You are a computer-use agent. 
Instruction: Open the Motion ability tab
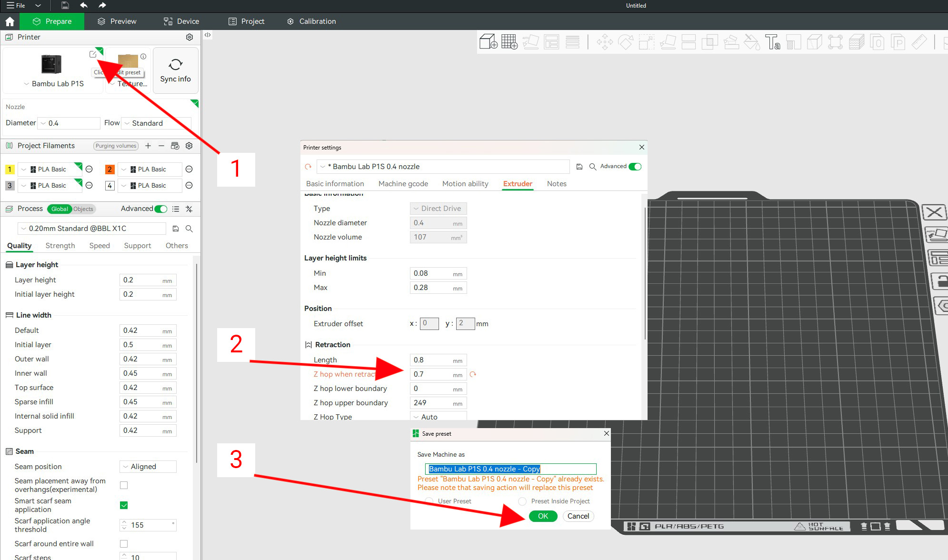[x=465, y=184]
